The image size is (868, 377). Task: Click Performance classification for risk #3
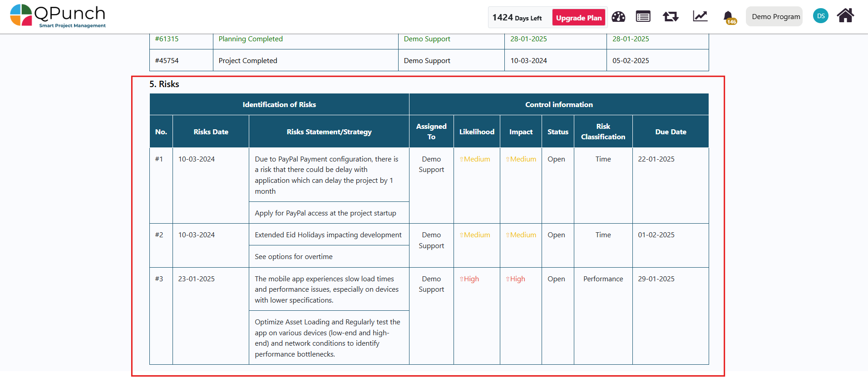(603, 279)
